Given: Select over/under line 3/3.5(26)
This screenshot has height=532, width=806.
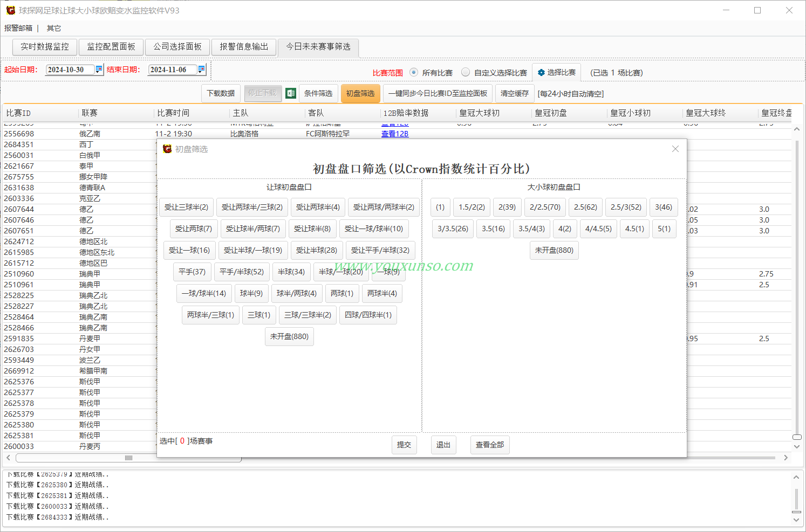Looking at the screenshot, I should [453, 229].
